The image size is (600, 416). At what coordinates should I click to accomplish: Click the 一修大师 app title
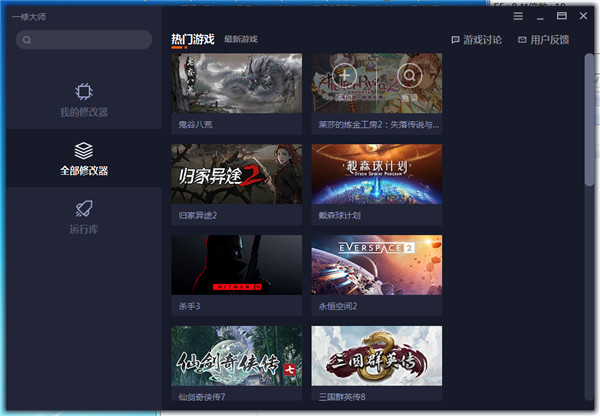(x=29, y=17)
